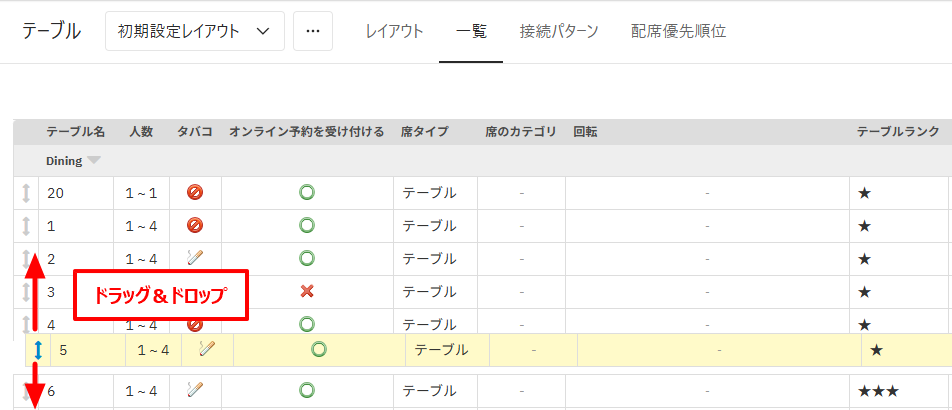
Task: Click the テーブル seat type cell in row 5
Action: (441, 350)
